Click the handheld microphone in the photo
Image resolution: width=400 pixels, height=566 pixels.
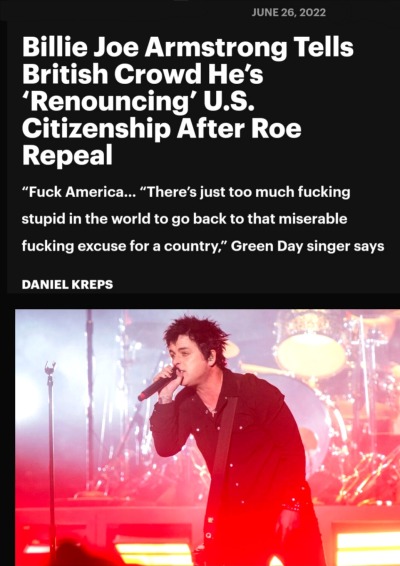[x=156, y=387]
